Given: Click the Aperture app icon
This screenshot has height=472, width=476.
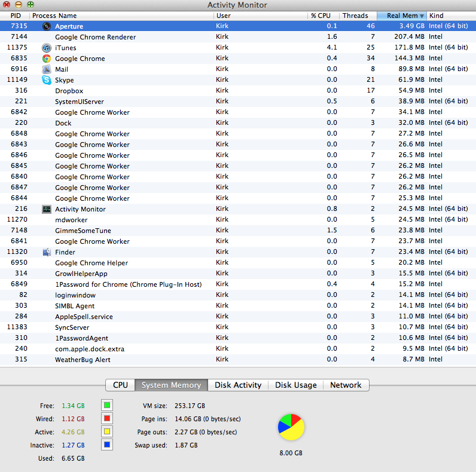Looking at the screenshot, I should pyautogui.click(x=47, y=26).
